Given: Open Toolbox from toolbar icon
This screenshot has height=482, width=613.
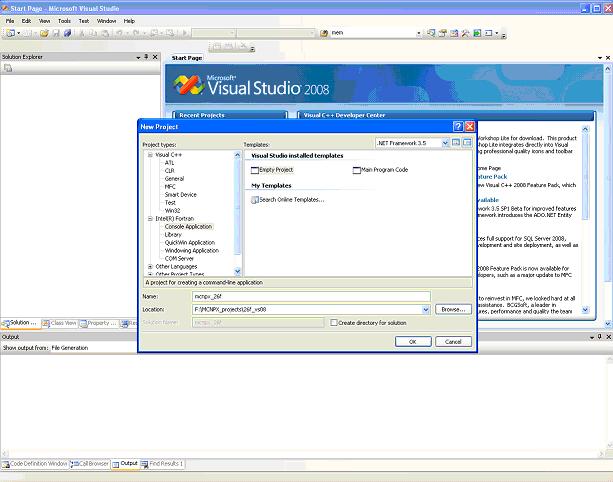Looking at the screenshot, I should (x=465, y=33).
